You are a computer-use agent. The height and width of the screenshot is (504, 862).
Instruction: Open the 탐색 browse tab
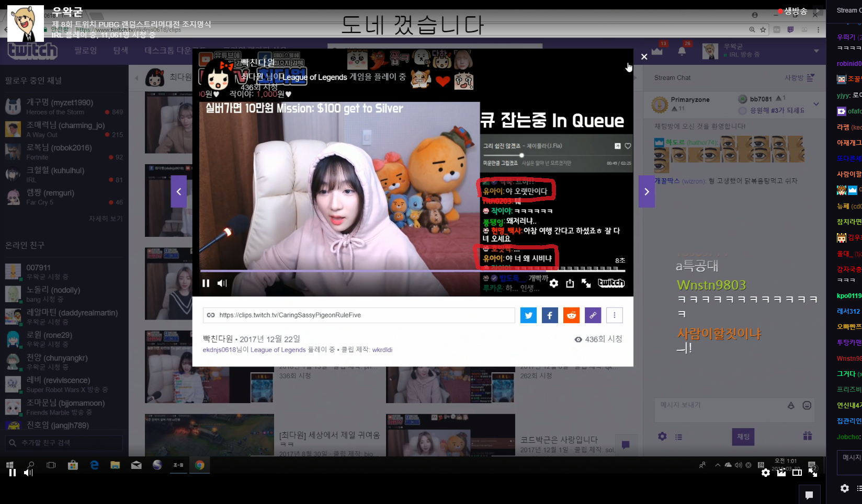[x=121, y=50]
